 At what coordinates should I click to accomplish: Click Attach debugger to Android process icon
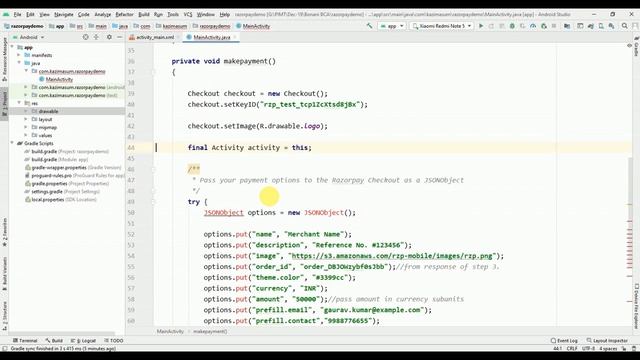[544, 26]
